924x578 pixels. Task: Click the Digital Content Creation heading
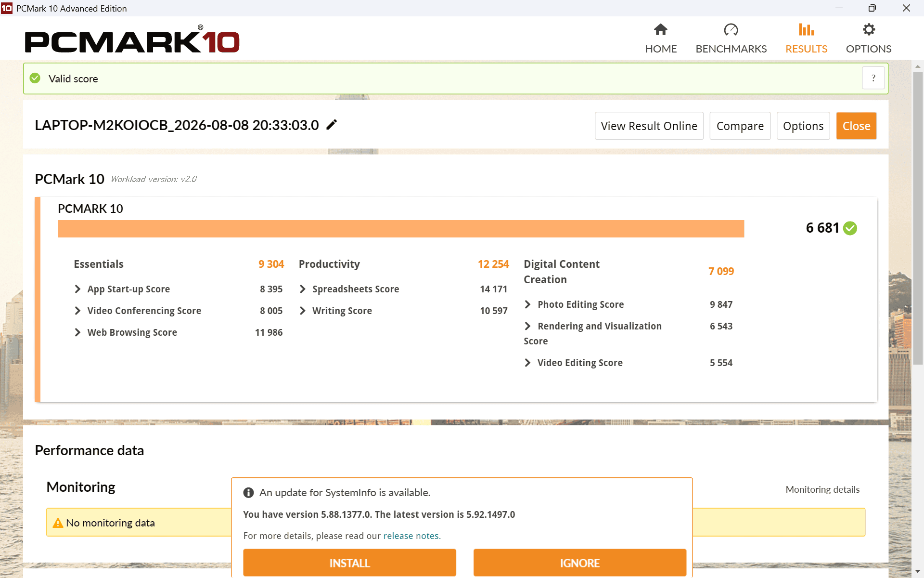pyautogui.click(x=562, y=272)
